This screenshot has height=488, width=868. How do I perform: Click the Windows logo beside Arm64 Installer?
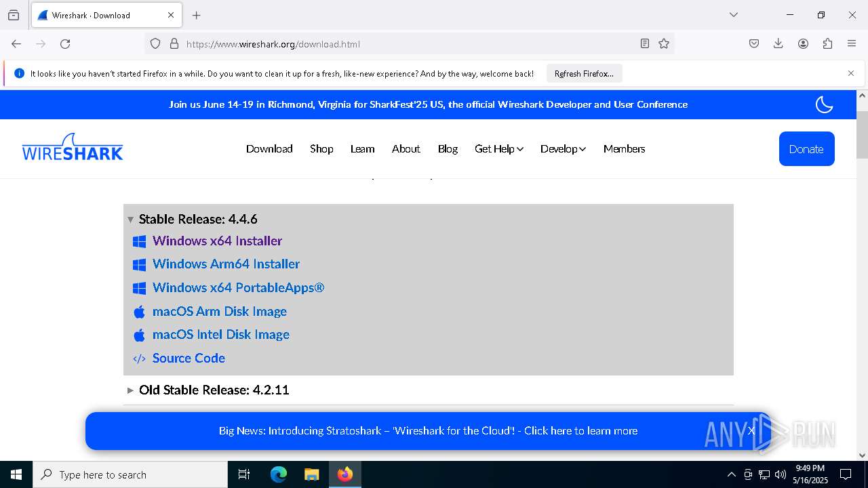140,265
